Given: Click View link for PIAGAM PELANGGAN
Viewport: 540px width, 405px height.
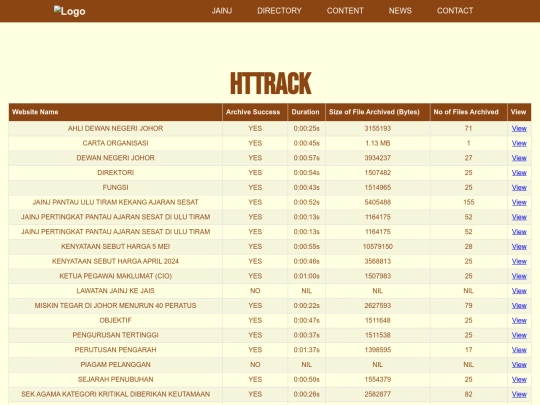Looking at the screenshot, I should click(519, 365).
